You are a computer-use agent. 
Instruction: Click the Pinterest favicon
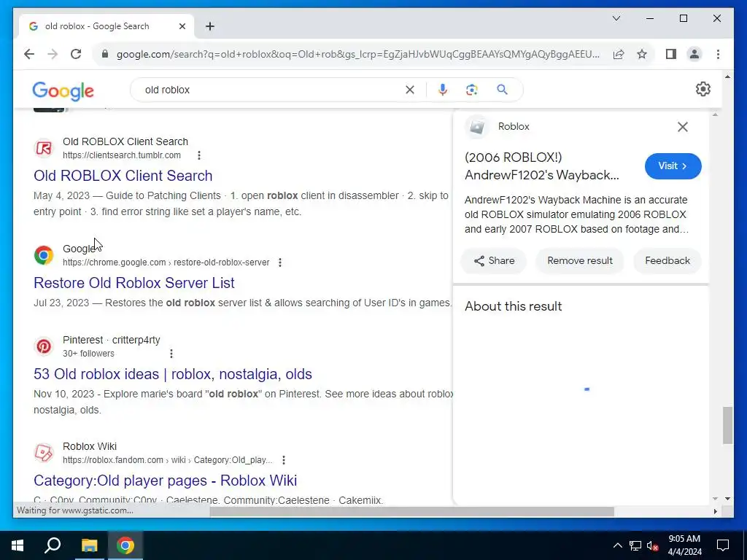click(x=44, y=346)
